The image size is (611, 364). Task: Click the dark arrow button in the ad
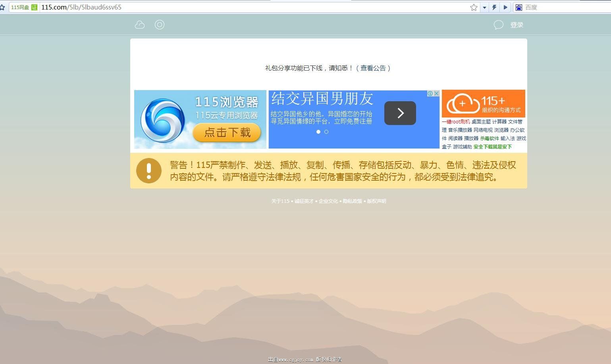400,113
